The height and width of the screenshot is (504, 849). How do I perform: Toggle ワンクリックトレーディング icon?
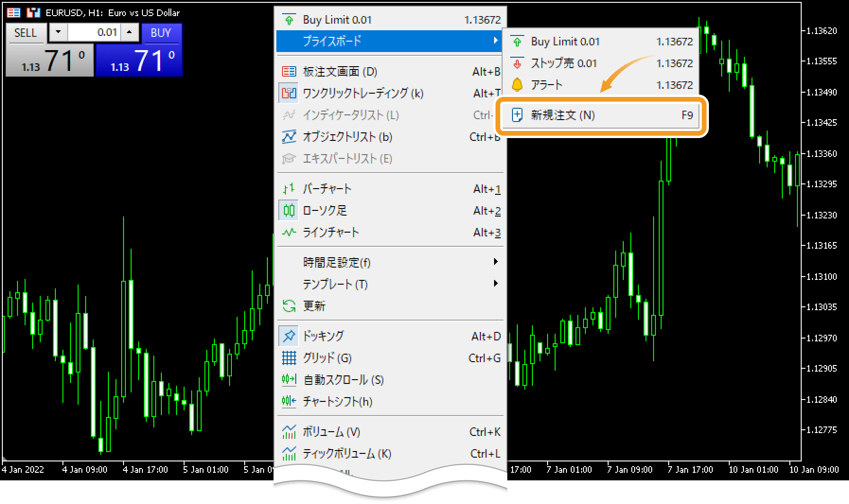point(289,93)
